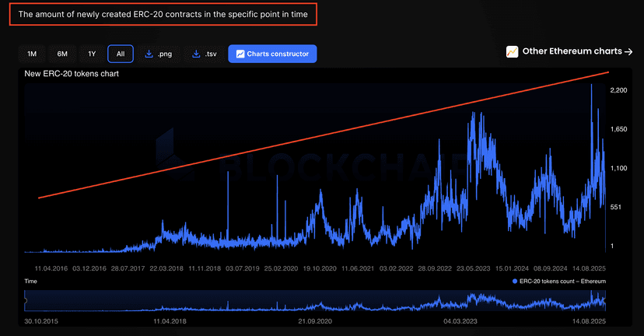Click the peak near 14.08.2025 on chart

point(591,86)
